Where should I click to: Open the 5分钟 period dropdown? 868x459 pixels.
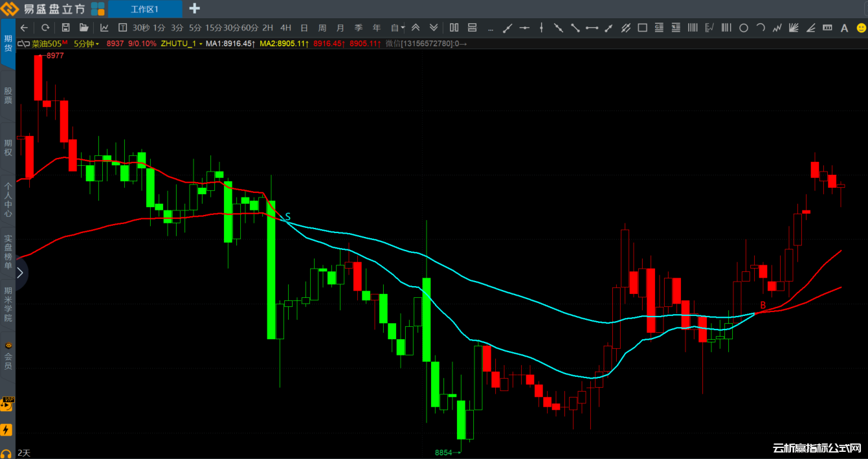coord(87,43)
